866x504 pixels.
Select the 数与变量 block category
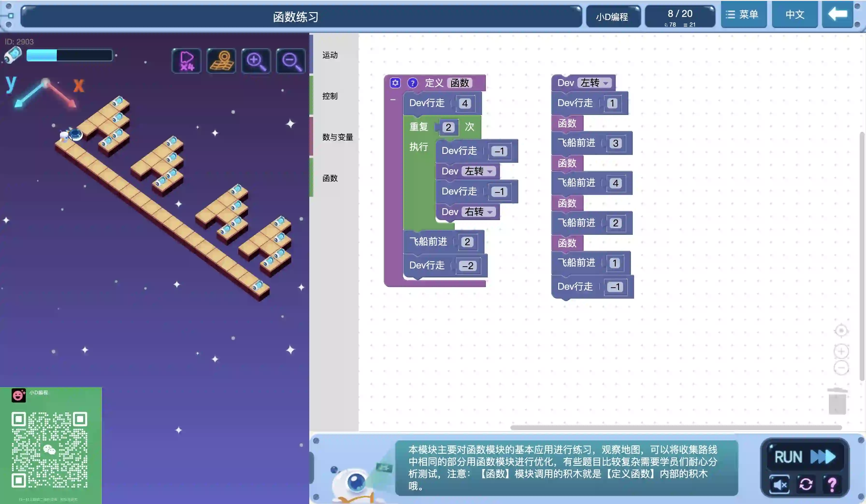pos(338,137)
